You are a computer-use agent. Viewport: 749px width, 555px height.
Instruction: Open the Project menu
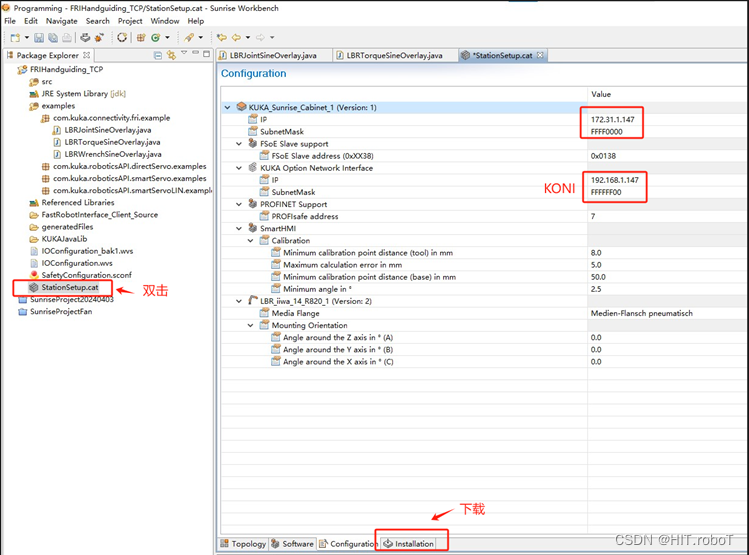coord(130,21)
